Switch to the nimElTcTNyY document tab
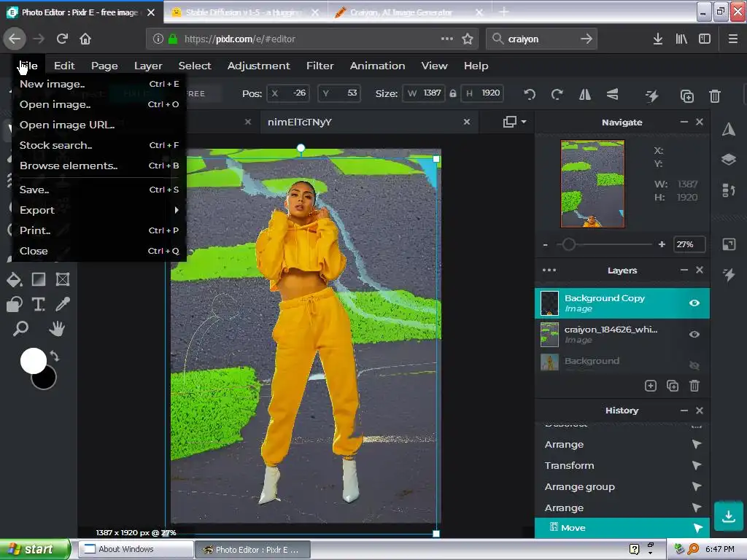Screen dimensions: 747x560 coord(300,122)
